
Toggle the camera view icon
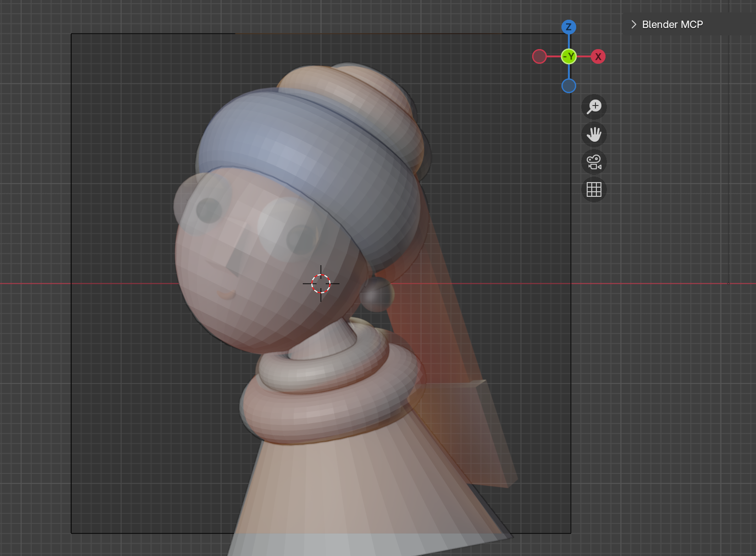point(594,162)
